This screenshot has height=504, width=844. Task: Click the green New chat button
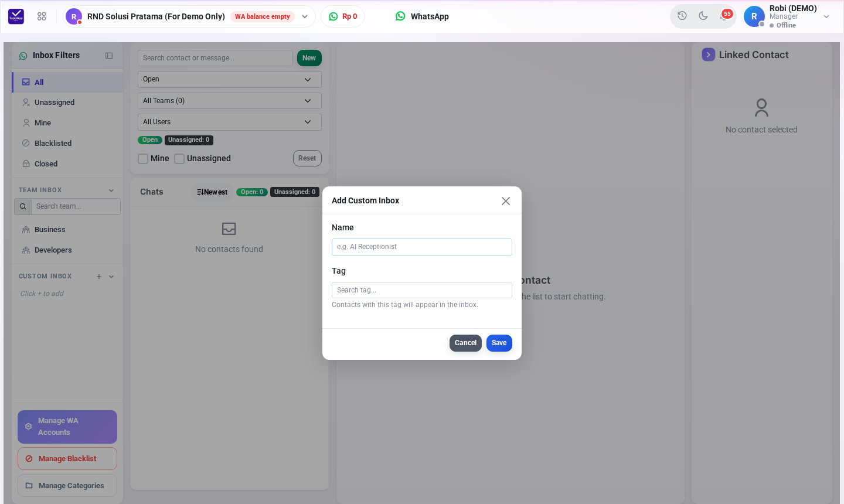(309, 58)
